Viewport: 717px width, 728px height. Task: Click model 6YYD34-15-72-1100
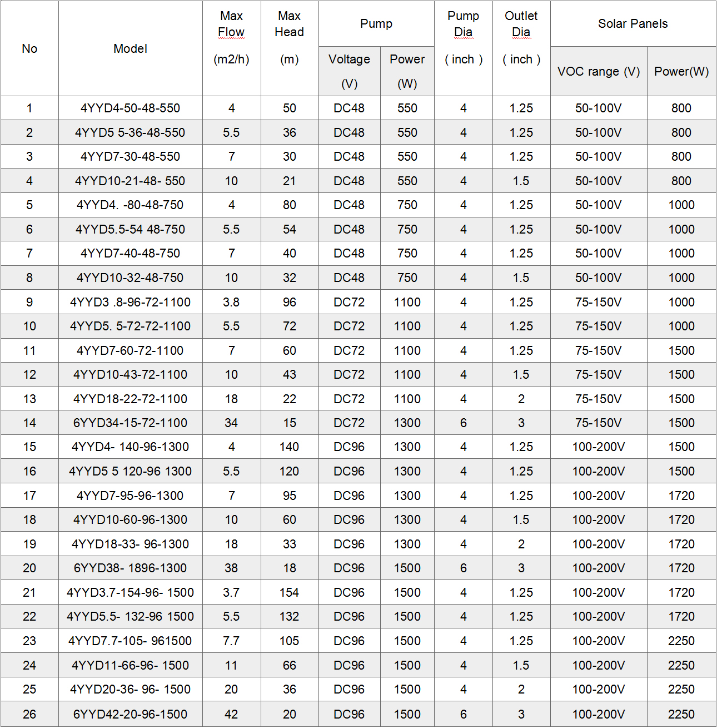click(130, 423)
